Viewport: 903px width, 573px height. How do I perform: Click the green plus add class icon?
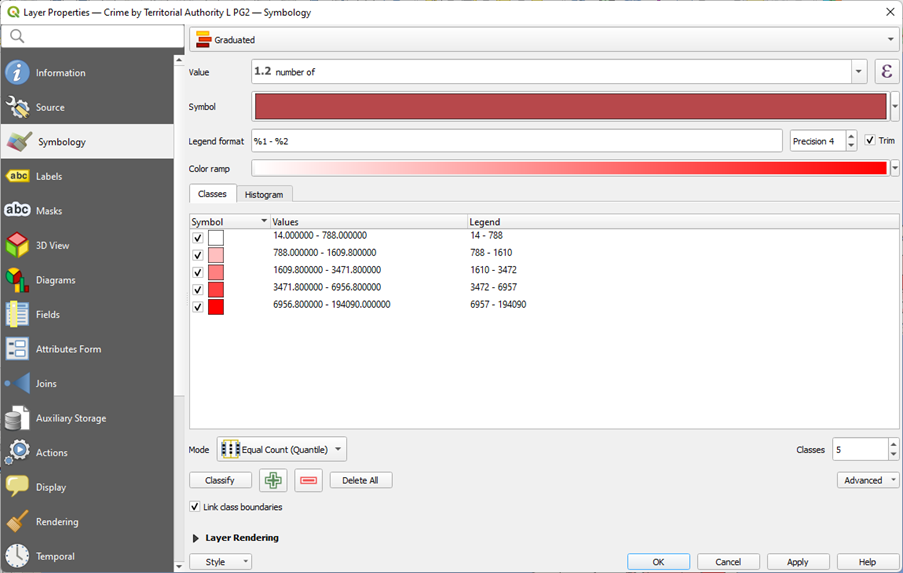273,480
